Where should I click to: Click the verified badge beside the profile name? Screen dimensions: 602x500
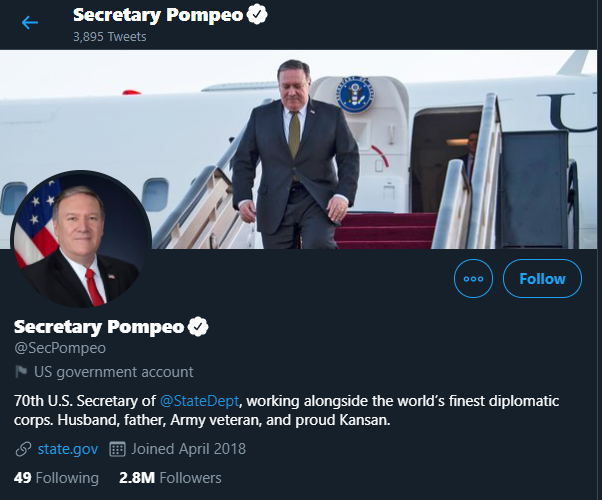coord(199,327)
